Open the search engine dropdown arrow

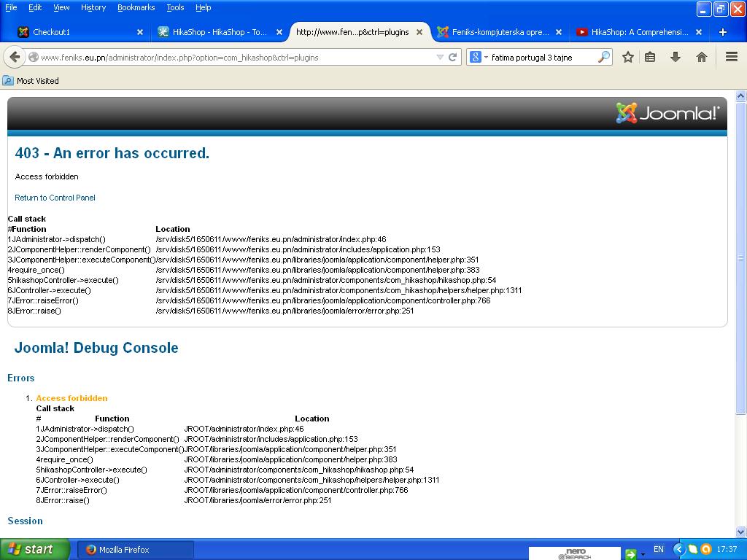(x=486, y=57)
